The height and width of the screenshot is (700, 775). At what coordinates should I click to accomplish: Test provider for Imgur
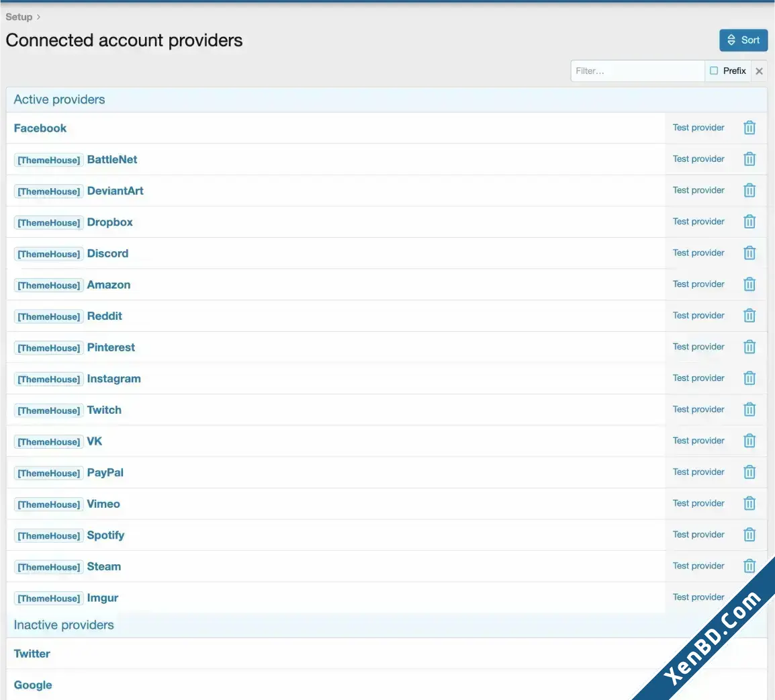point(698,597)
